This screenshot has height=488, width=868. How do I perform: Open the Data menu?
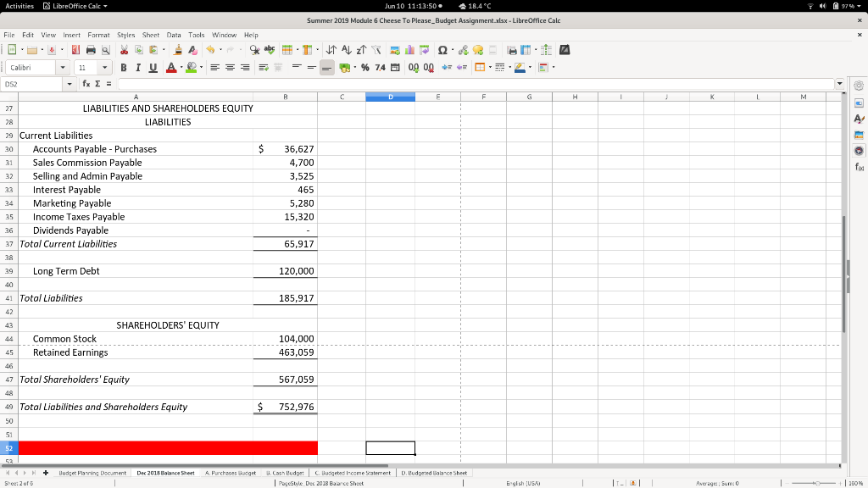tap(175, 36)
